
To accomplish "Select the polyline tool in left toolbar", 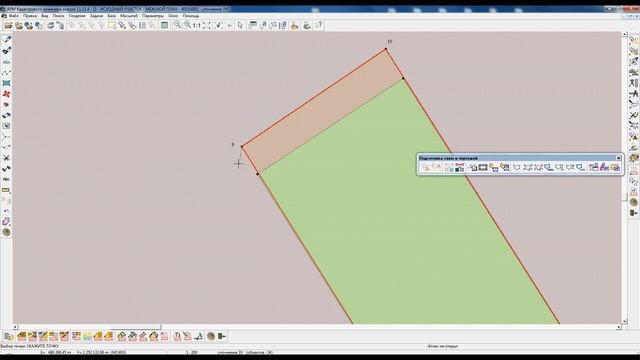I will (x=7, y=73).
